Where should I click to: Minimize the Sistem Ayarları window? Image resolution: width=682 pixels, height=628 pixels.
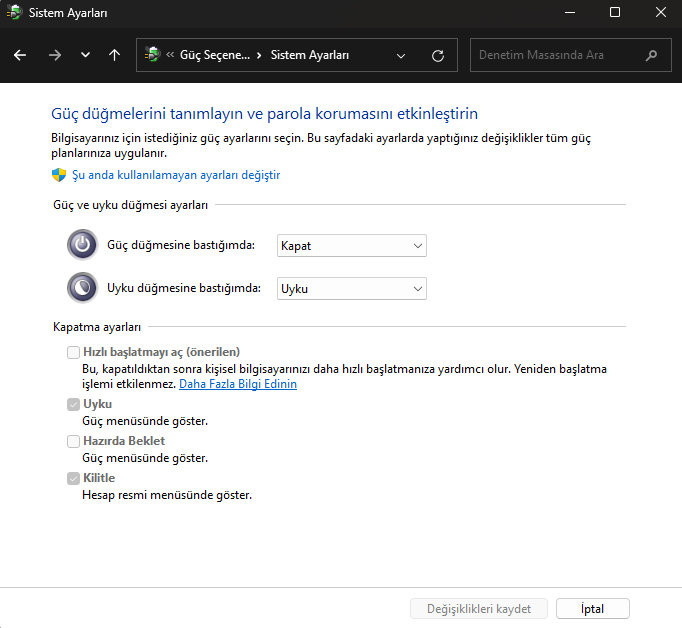click(x=570, y=13)
